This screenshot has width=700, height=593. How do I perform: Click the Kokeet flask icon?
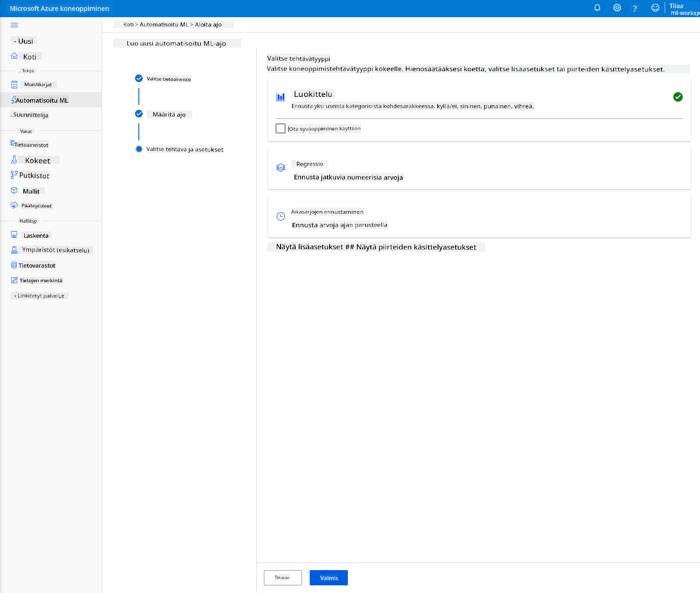14,160
